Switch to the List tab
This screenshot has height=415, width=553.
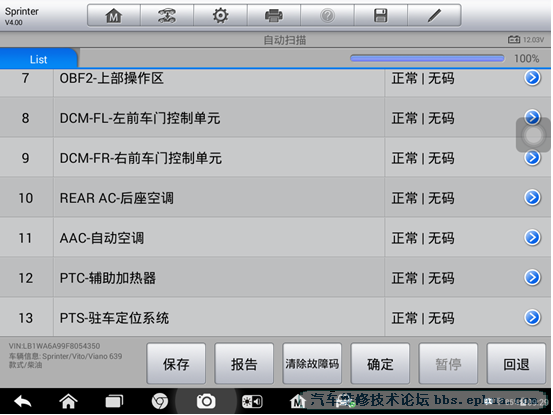(38, 59)
